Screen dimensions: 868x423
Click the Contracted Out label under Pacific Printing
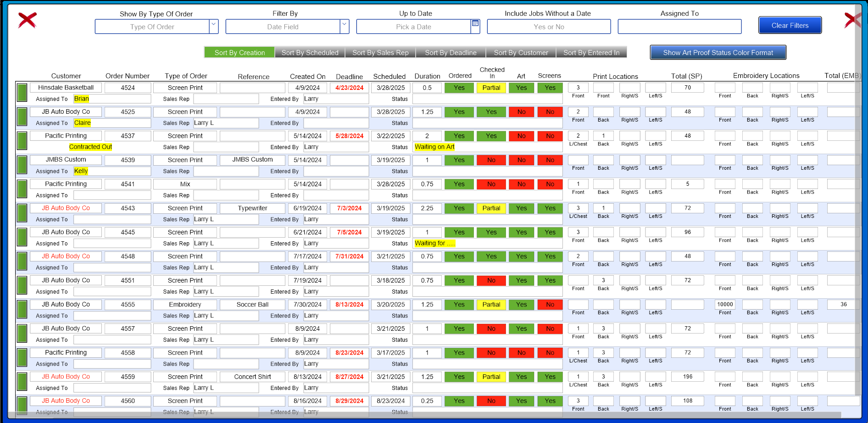click(x=90, y=146)
